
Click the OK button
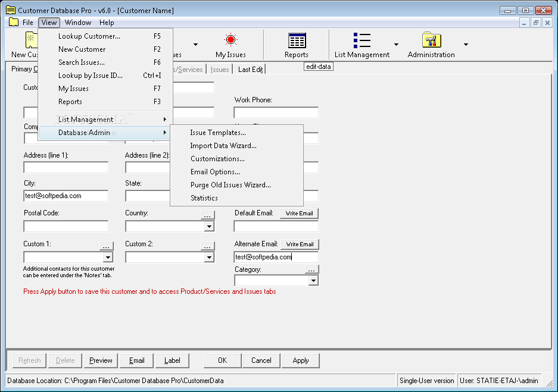[222, 360]
